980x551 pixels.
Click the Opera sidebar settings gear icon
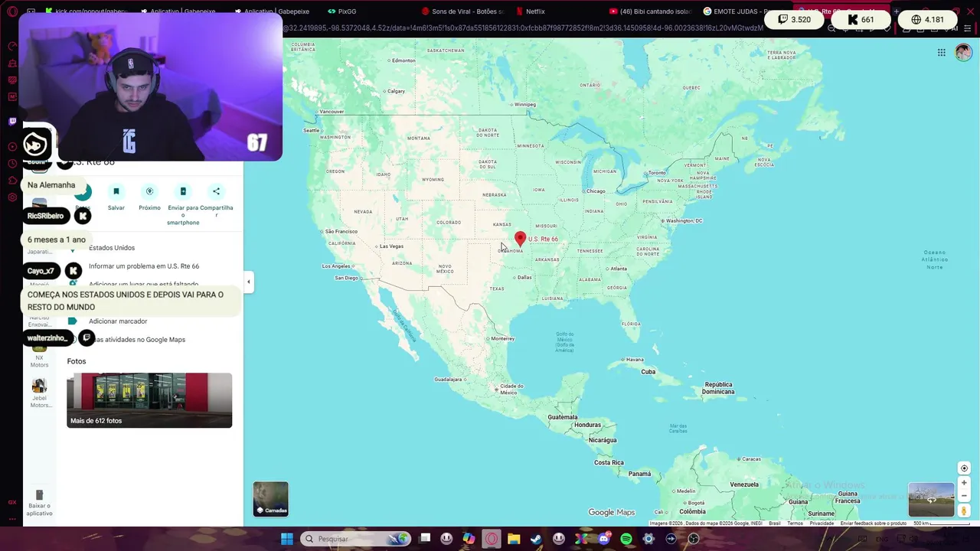click(12, 197)
